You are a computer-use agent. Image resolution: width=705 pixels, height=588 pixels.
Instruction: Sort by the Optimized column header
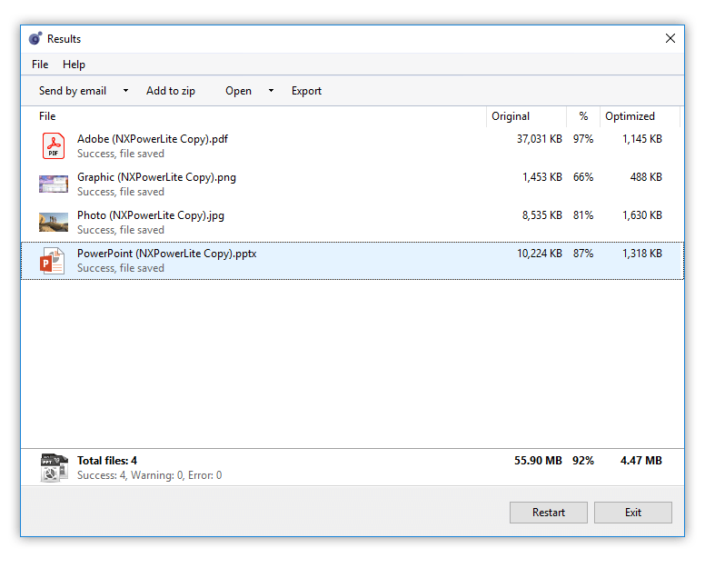pos(640,116)
